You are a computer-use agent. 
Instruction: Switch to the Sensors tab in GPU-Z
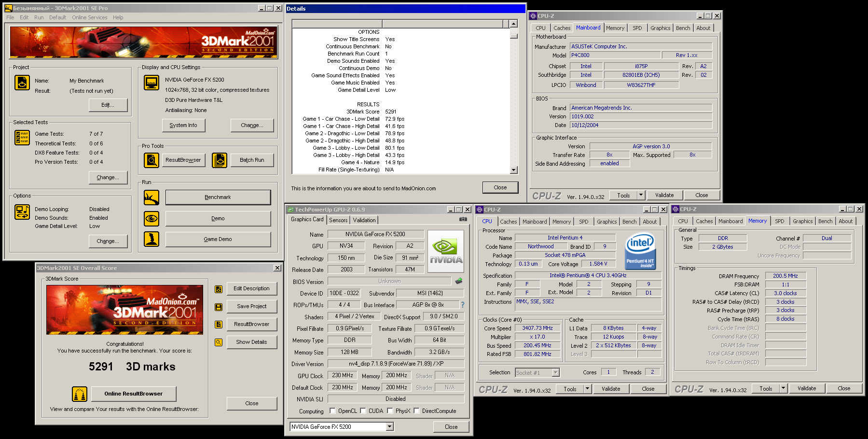[338, 220]
